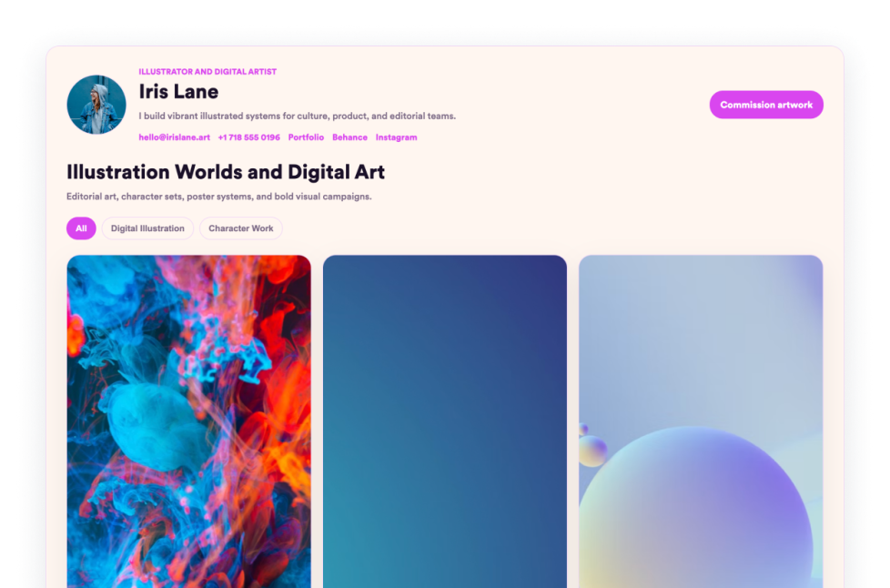The image size is (890, 588).
Task: Open the colorful ink smoke artwork
Action: pyautogui.click(x=189, y=421)
